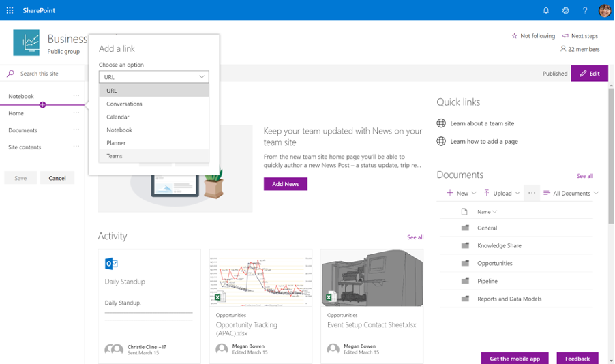The height and width of the screenshot is (364, 615).
Task: Click the Feedback button
Action: click(577, 358)
